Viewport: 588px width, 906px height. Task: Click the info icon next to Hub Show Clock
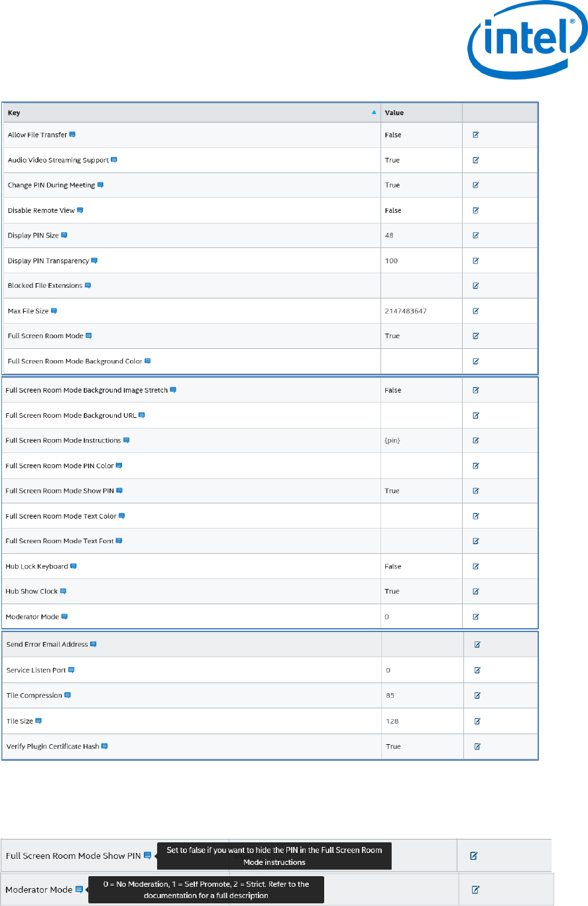pos(64,591)
